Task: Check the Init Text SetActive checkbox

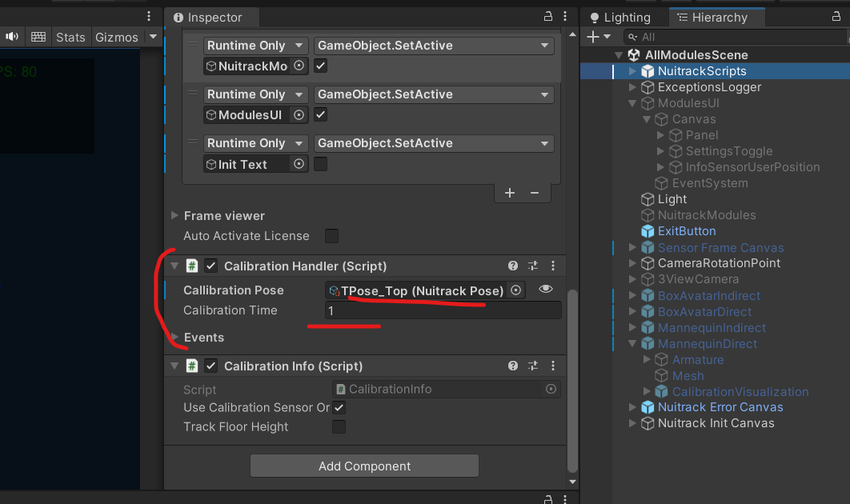Action: coord(320,164)
